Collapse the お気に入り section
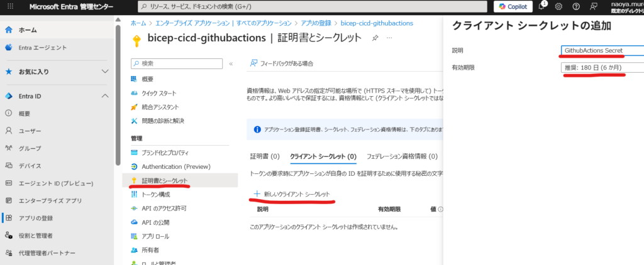 point(105,72)
